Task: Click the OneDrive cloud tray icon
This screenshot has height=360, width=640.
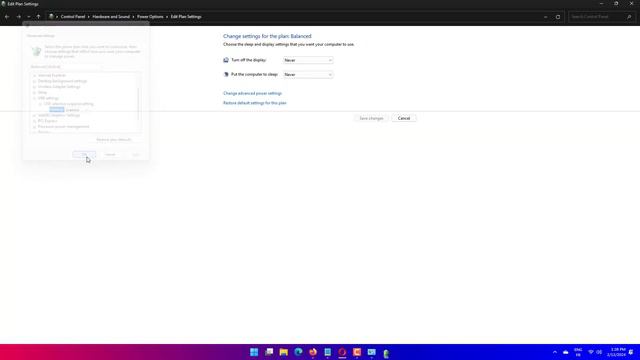Action: pos(566,352)
